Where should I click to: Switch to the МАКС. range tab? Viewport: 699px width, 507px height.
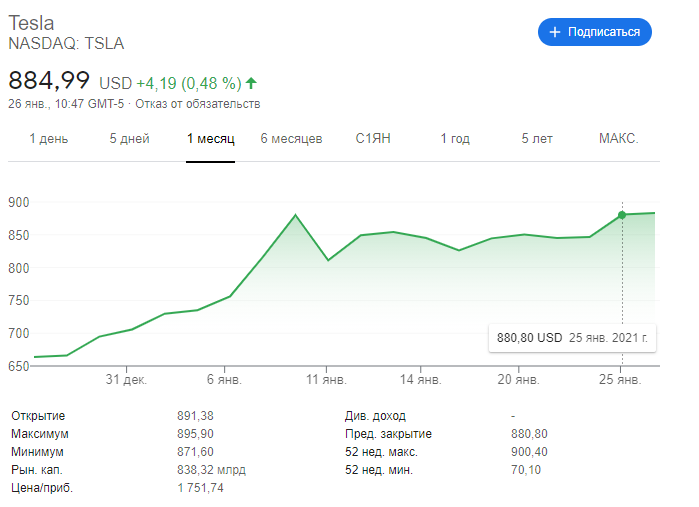click(618, 139)
